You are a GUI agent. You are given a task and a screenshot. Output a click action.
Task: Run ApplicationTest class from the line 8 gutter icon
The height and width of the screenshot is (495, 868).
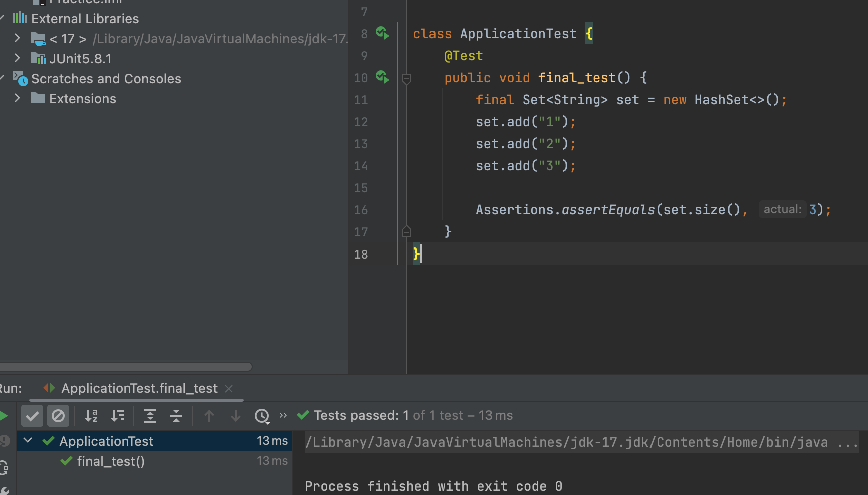pyautogui.click(x=382, y=34)
